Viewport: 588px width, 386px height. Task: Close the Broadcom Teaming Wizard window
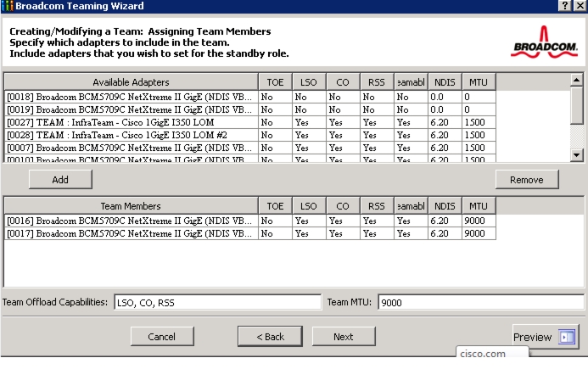coord(580,5)
